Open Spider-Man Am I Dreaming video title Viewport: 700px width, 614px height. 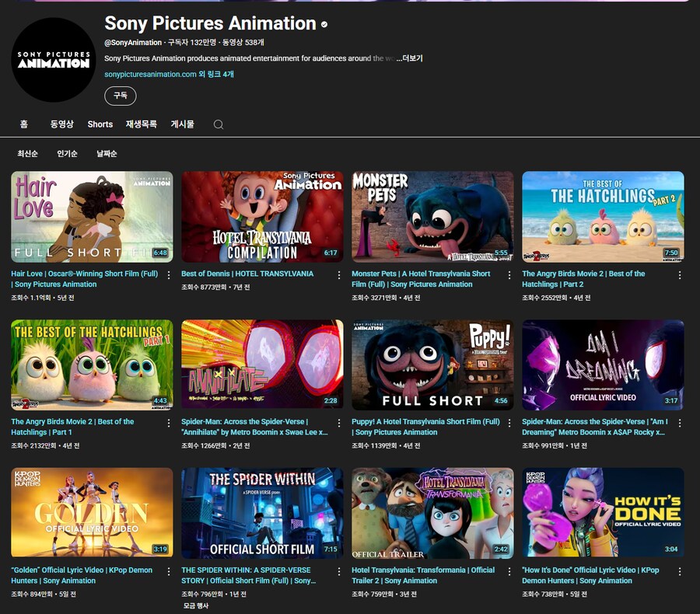click(595, 427)
